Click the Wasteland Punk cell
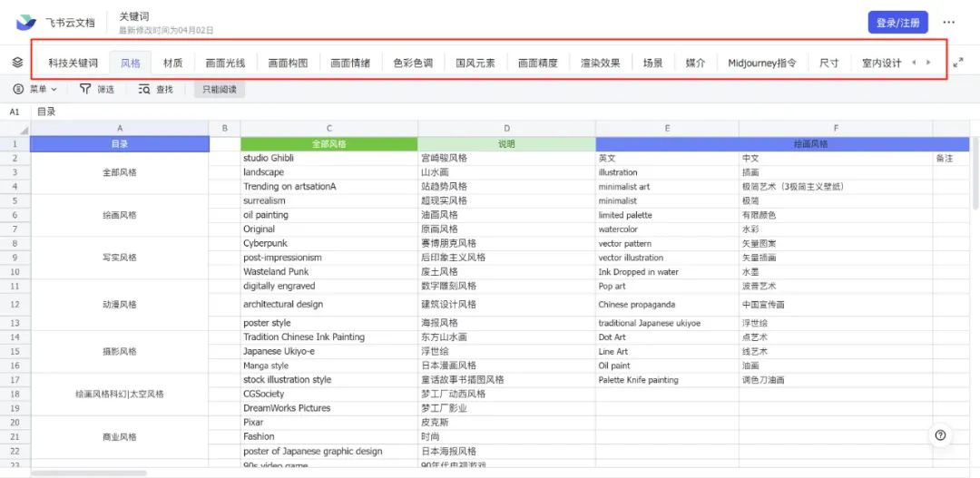980x478 pixels. 329,272
